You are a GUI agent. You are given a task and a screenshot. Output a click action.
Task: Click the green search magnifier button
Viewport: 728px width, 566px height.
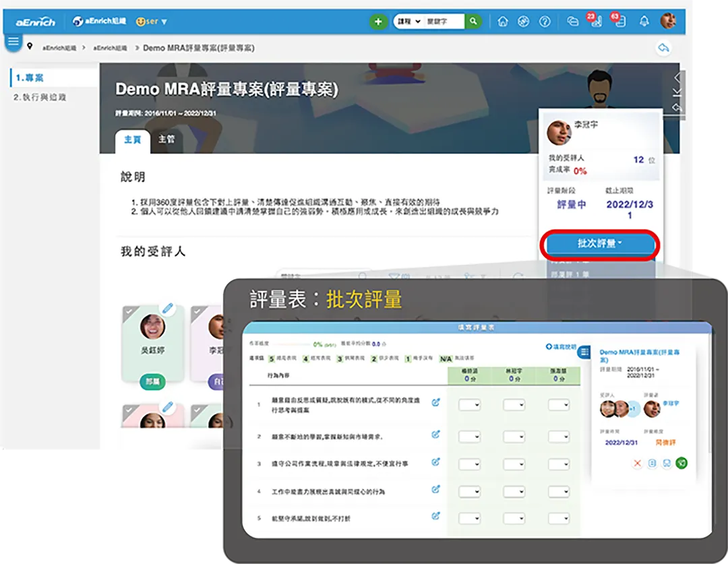click(474, 22)
